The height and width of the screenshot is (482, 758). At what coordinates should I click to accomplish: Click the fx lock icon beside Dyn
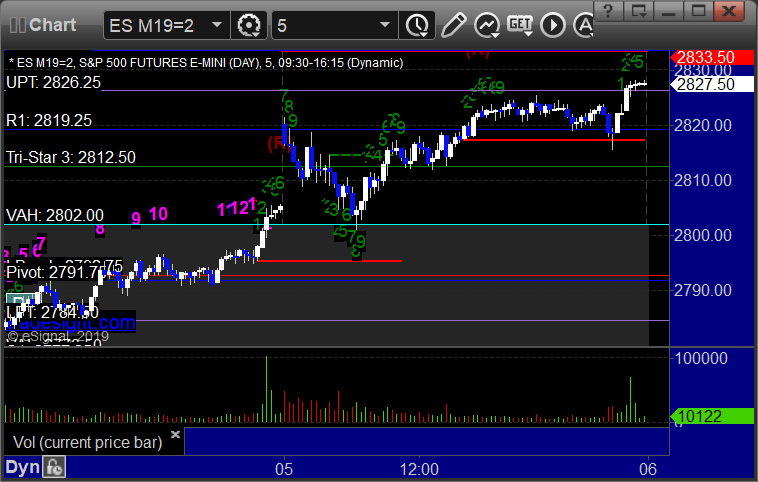[54, 467]
